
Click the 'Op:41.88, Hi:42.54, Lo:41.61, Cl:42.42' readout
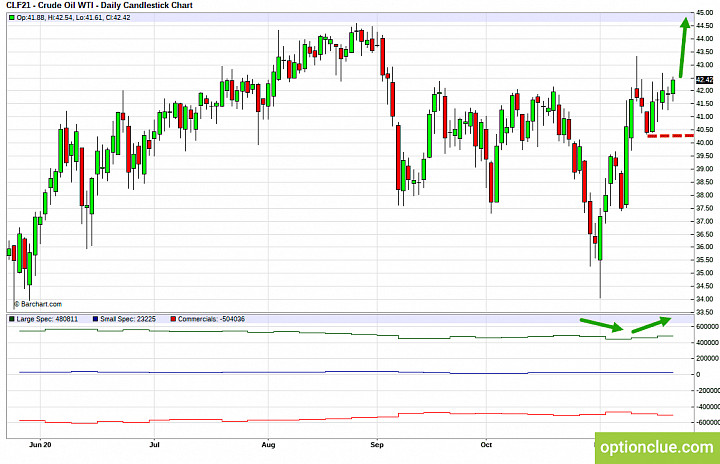(x=73, y=17)
